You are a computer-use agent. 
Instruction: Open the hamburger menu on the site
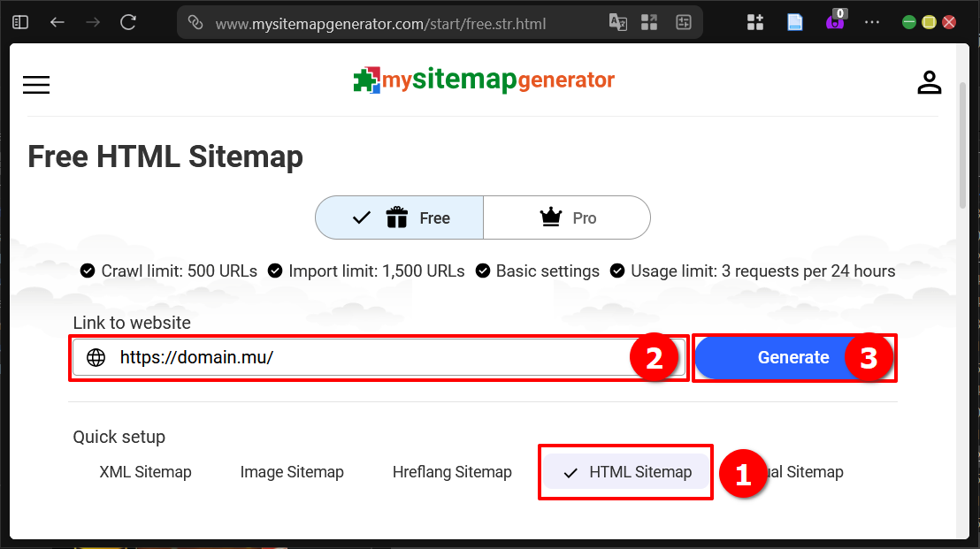point(35,85)
